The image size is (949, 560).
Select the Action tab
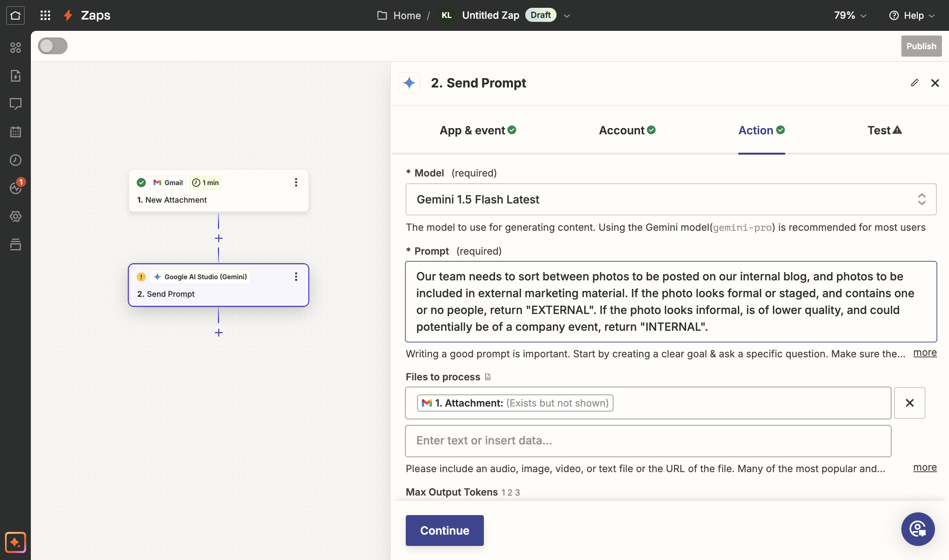762,130
